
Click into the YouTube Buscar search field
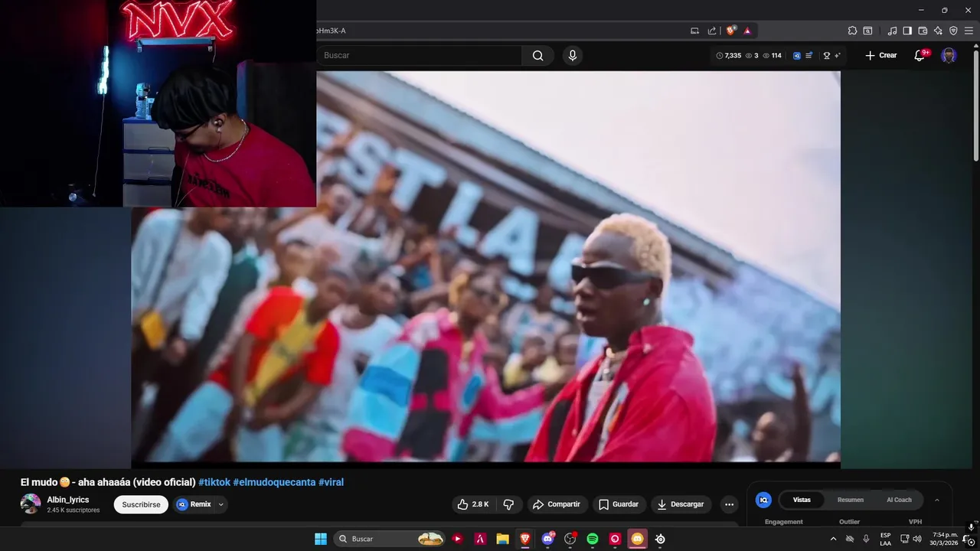click(x=420, y=55)
